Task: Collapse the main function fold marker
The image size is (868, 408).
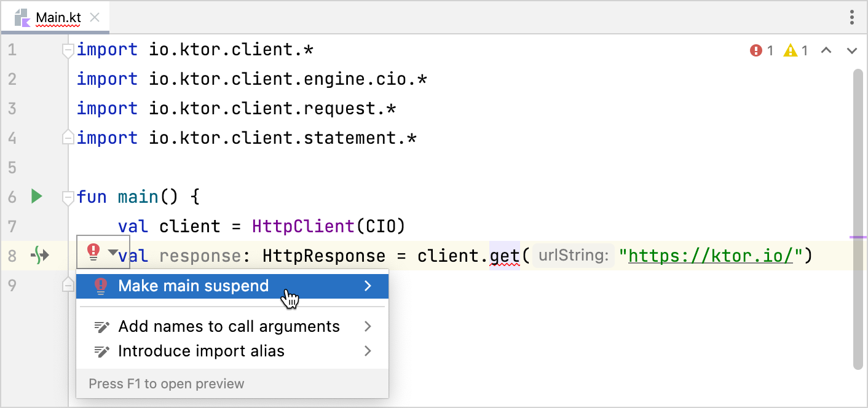Action: pyautogui.click(x=68, y=197)
